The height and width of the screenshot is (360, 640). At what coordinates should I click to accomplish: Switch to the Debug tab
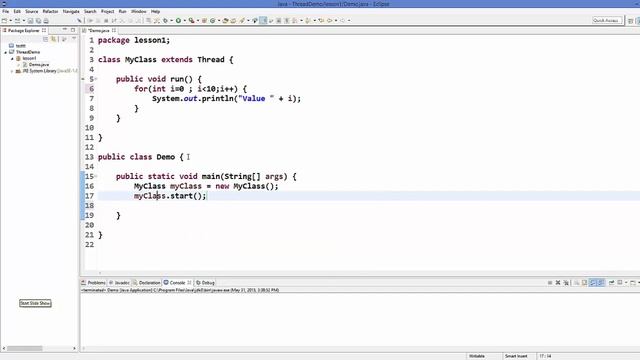click(x=206, y=282)
